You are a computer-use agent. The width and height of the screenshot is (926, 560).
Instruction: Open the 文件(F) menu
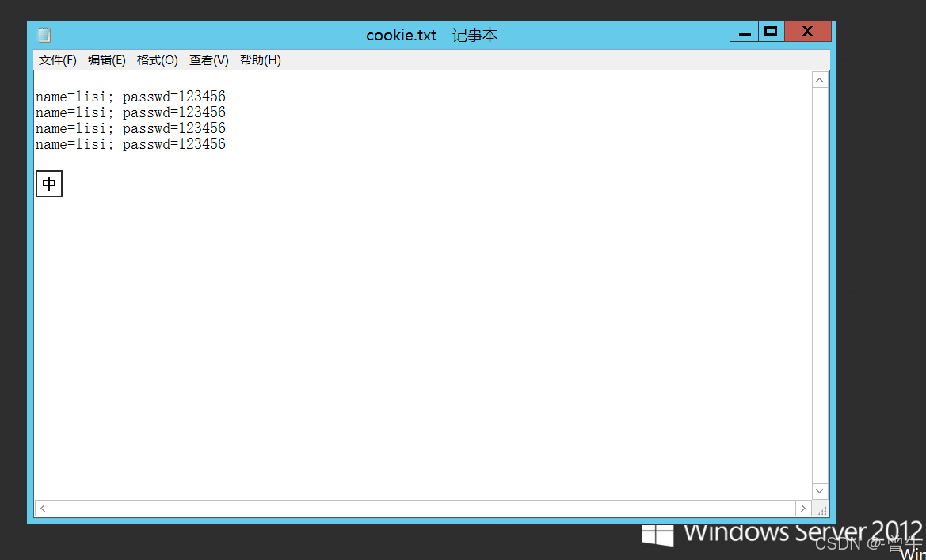(x=57, y=60)
